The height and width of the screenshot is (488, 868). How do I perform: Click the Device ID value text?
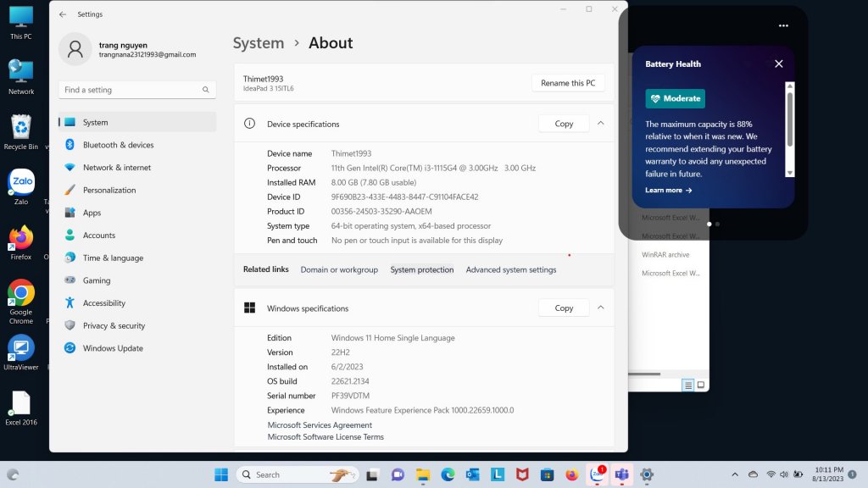pyautogui.click(x=404, y=197)
